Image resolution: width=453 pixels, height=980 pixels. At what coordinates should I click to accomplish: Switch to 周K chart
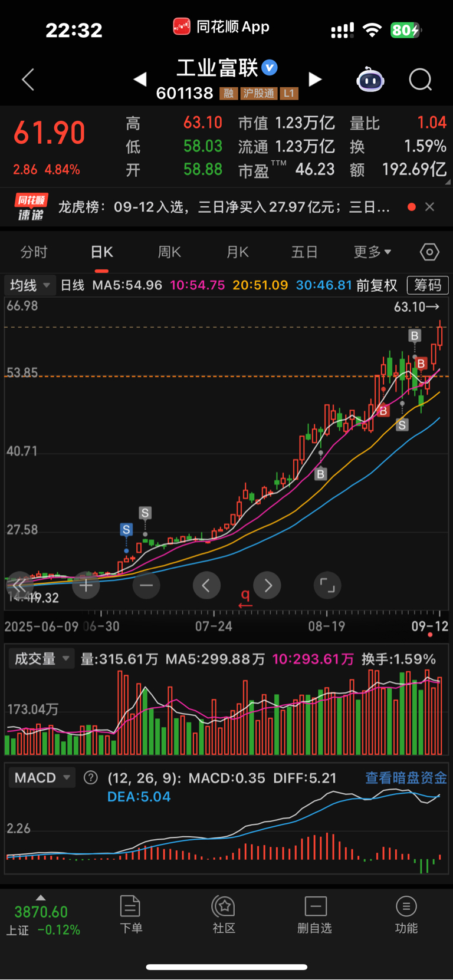coord(169,252)
